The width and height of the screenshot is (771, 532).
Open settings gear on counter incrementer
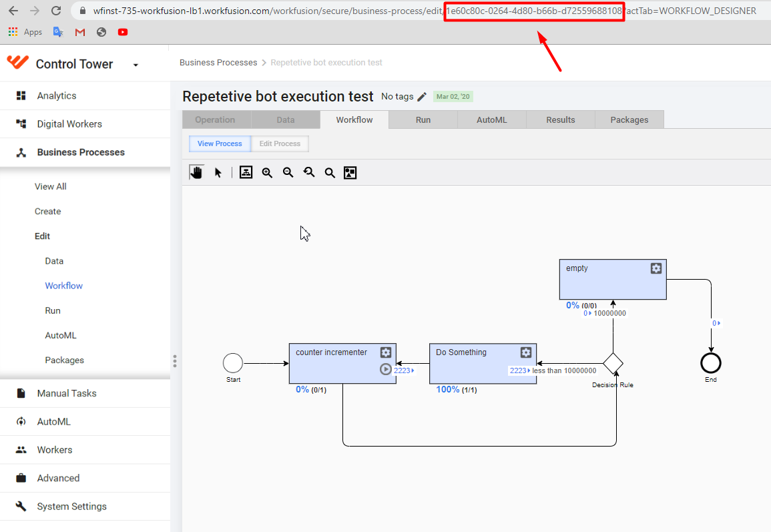(386, 352)
